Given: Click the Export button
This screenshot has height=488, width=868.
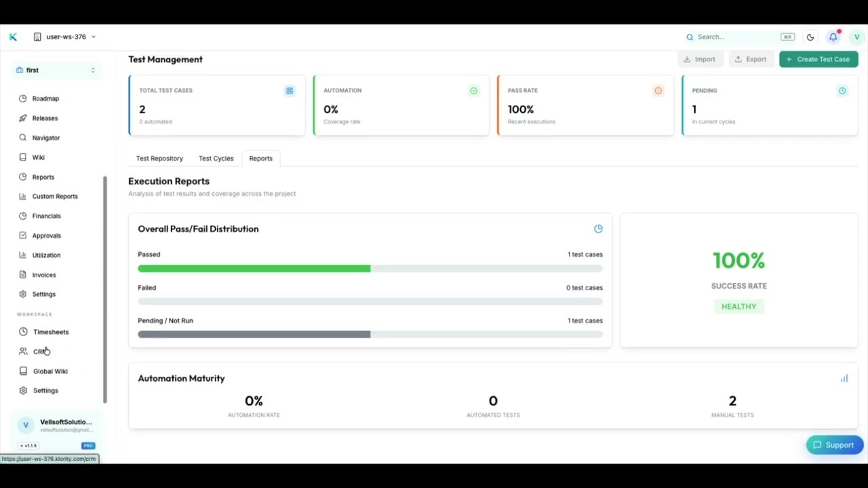Looking at the screenshot, I should click(x=751, y=59).
